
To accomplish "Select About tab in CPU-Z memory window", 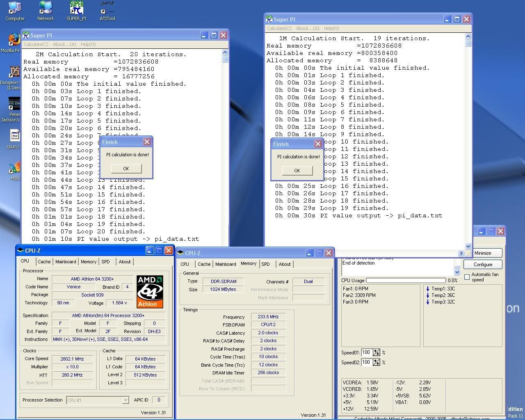I will (x=285, y=264).
